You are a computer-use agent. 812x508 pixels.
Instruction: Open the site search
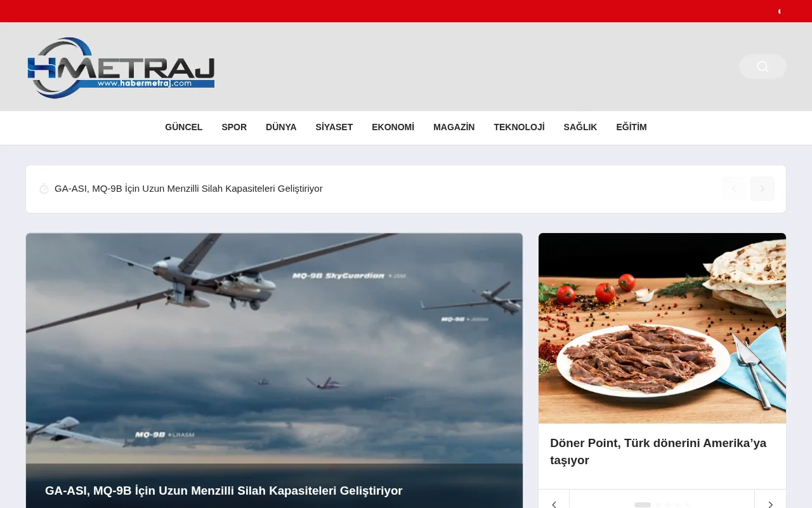point(762,66)
